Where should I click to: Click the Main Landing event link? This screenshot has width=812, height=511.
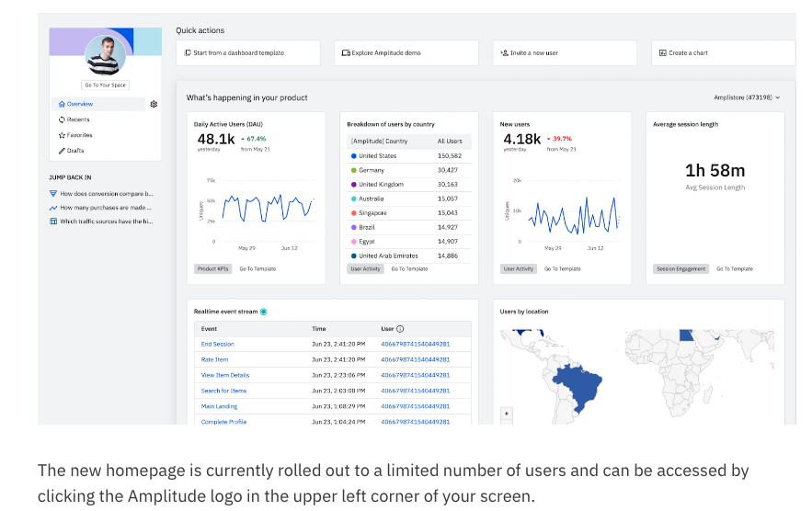click(x=219, y=406)
